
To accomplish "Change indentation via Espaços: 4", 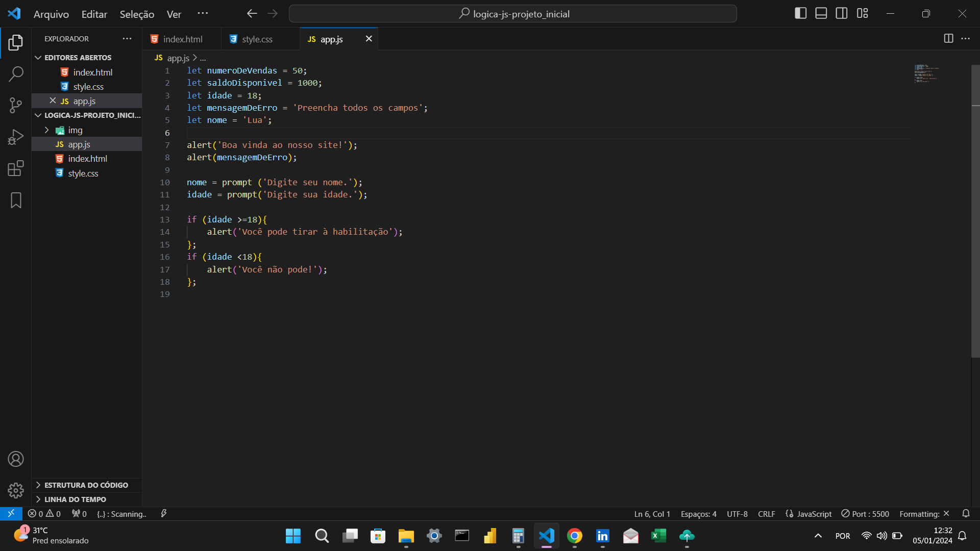I will tap(698, 514).
